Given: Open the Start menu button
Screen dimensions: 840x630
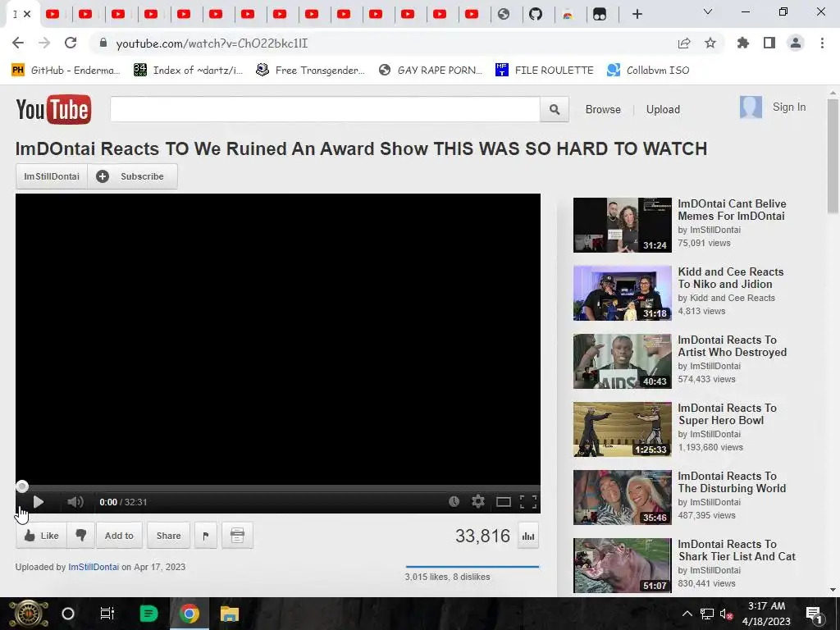Looking at the screenshot, I should 28,614.
